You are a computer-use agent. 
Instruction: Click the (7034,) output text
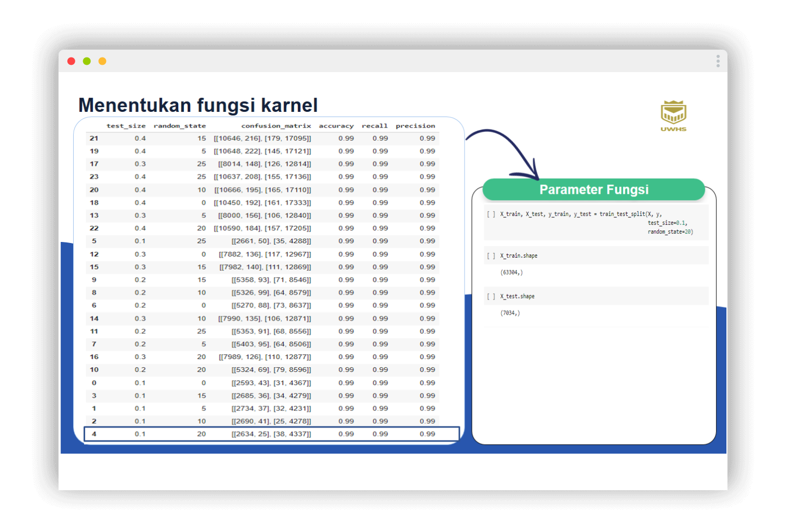510,313
